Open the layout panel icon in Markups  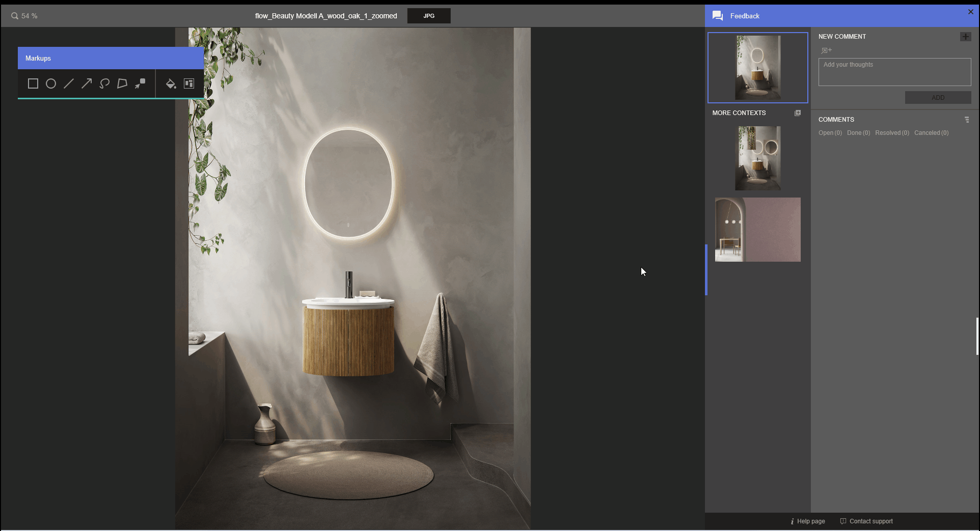(x=189, y=83)
